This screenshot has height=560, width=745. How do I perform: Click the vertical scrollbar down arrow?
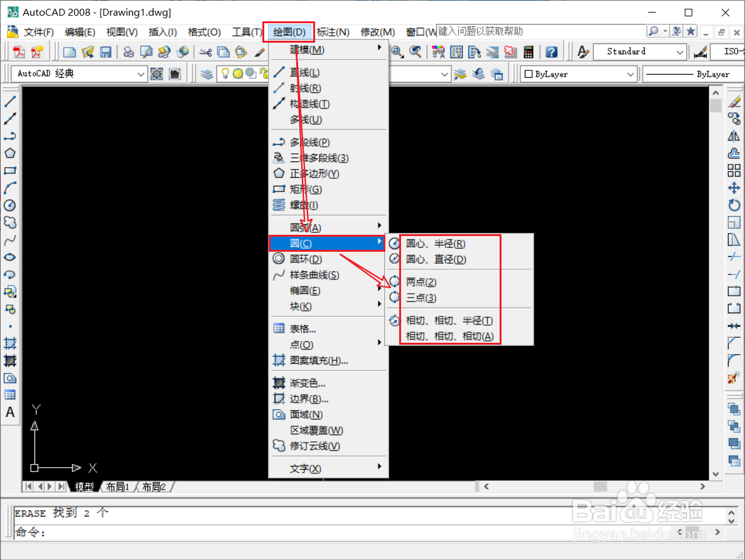click(716, 474)
